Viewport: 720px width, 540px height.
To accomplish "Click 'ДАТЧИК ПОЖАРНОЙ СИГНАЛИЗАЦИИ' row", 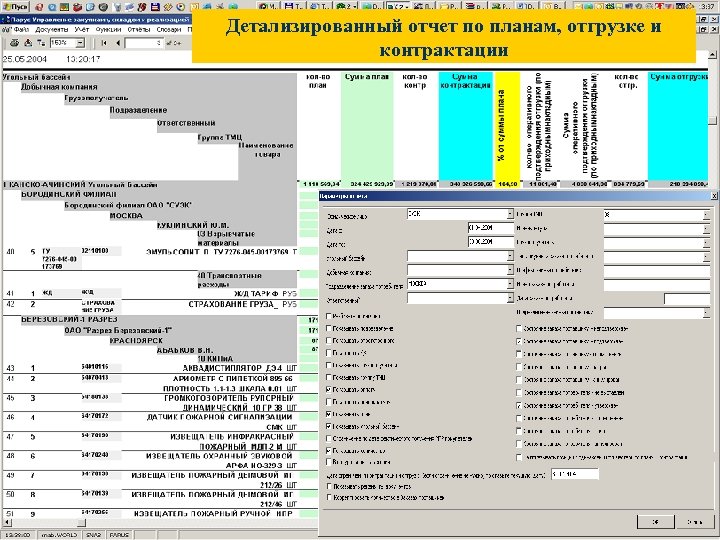I will (219, 417).
